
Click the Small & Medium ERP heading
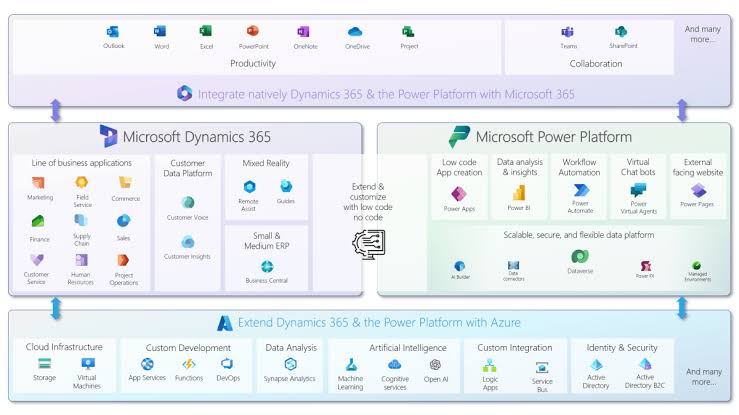[267, 240]
